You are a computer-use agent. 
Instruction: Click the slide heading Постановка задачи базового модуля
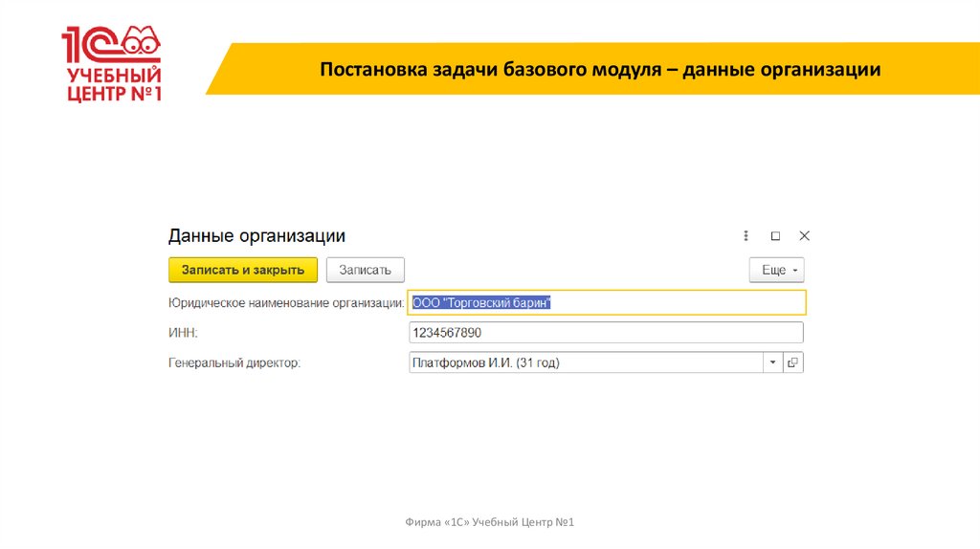click(600, 70)
